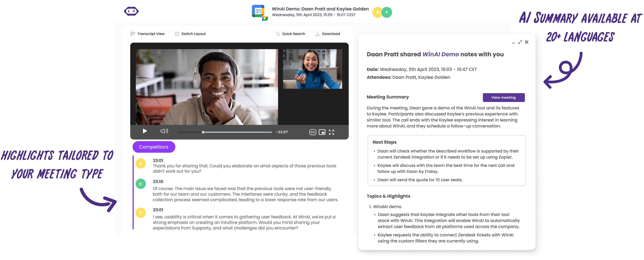Close the shared notes panel
This screenshot has height=260, width=644.
tap(527, 42)
